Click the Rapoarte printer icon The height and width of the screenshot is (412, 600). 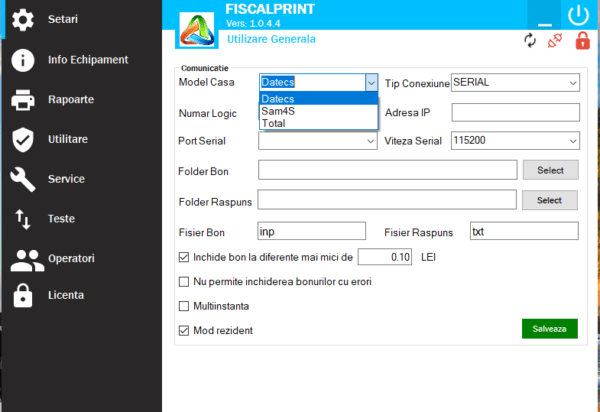point(22,100)
